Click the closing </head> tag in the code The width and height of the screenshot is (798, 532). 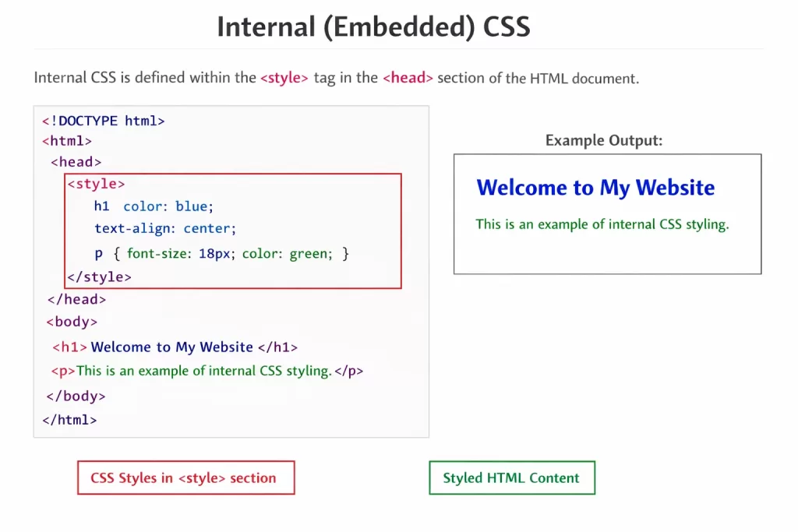click(x=76, y=299)
